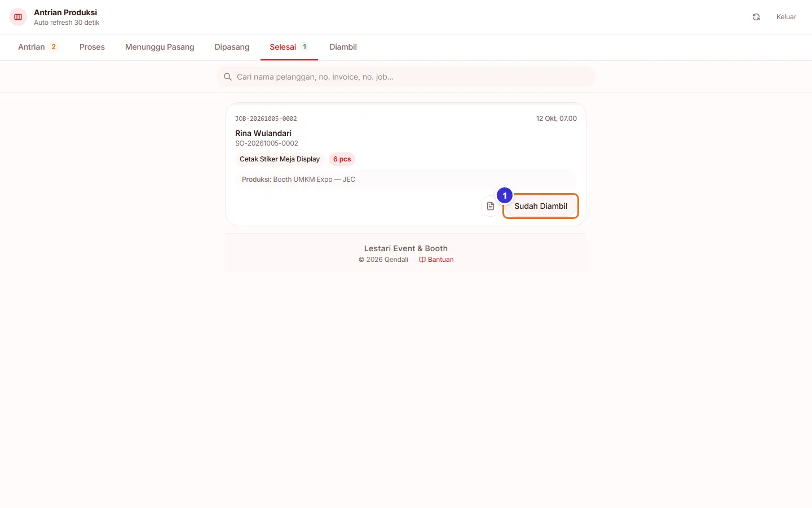Click the refresh icon in header
812x508 pixels.
[x=756, y=17]
